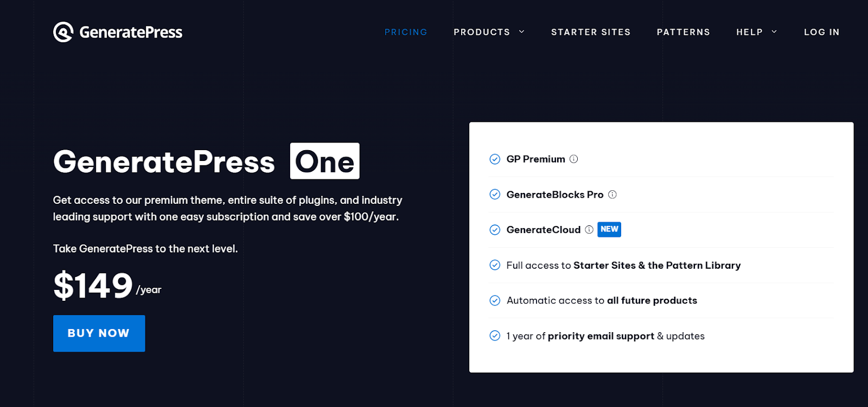Click checkmark beside priority email support
The height and width of the screenshot is (407, 868).
click(495, 336)
